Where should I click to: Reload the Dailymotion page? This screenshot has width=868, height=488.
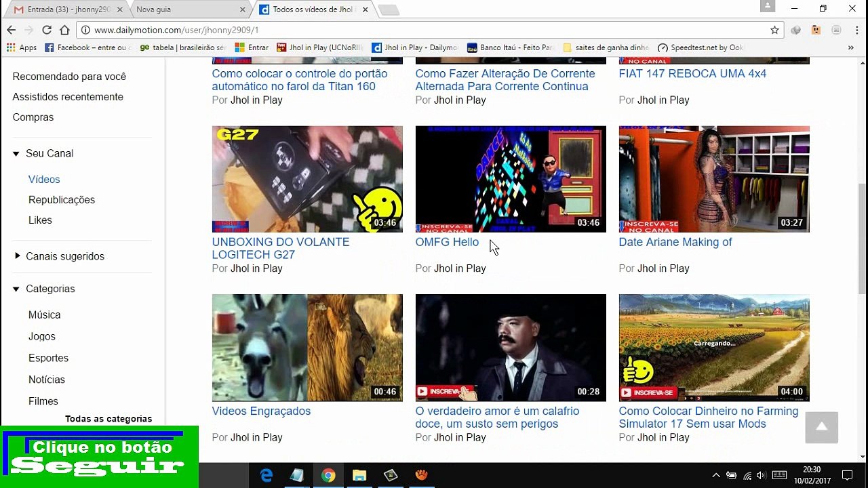(x=47, y=30)
